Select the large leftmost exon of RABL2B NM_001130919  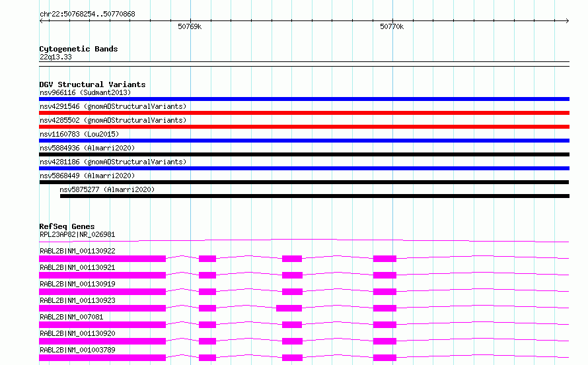point(102,292)
